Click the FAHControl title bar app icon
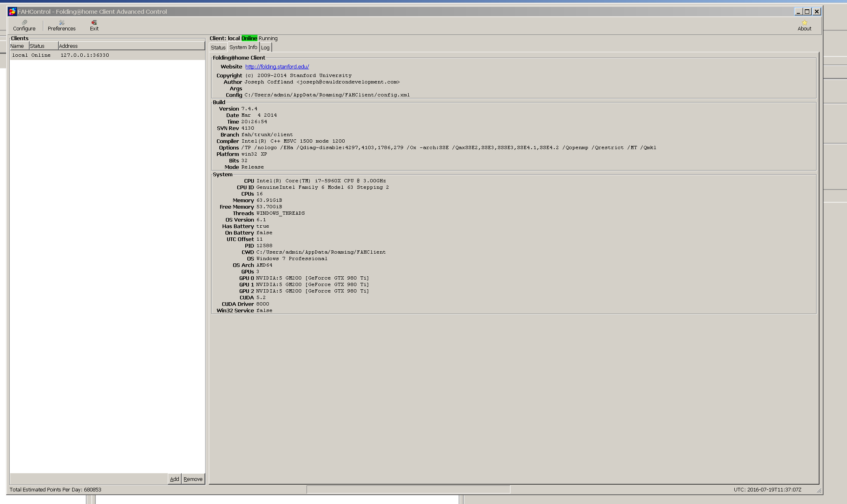Screen dimensions: 847x504 point(12,11)
